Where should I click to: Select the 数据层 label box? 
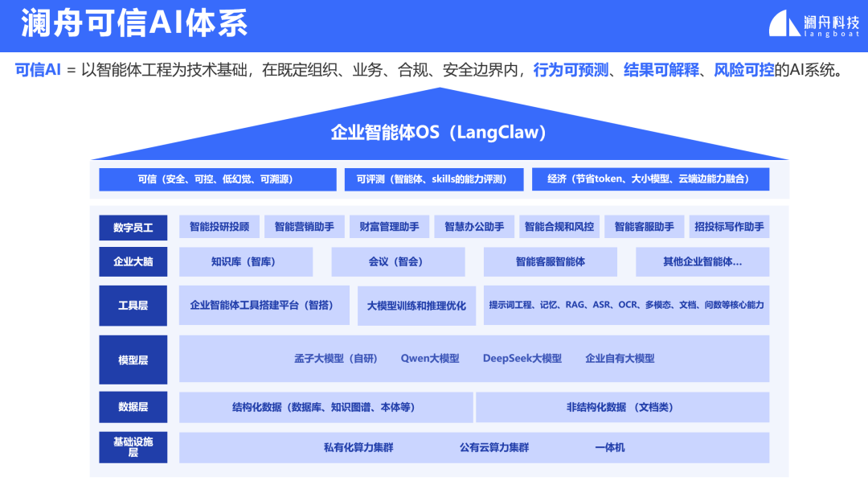click(133, 407)
